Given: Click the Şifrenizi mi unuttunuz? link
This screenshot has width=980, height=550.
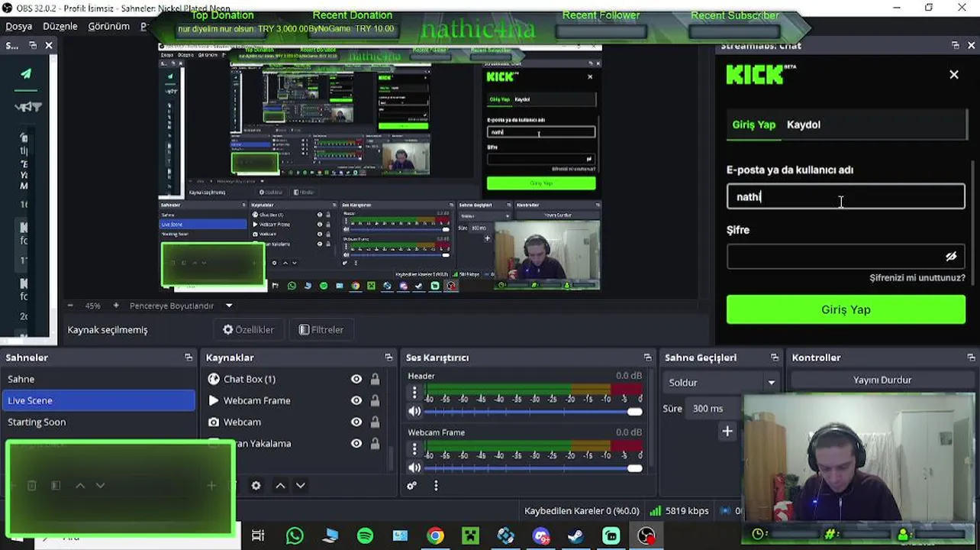Looking at the screenshot, I should 917,277.
